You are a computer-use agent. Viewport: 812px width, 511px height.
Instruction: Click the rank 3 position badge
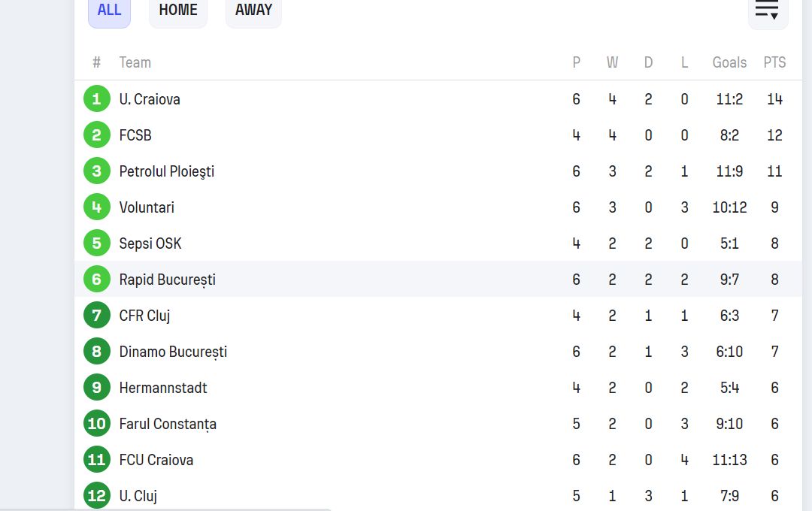tap(96, 171)
